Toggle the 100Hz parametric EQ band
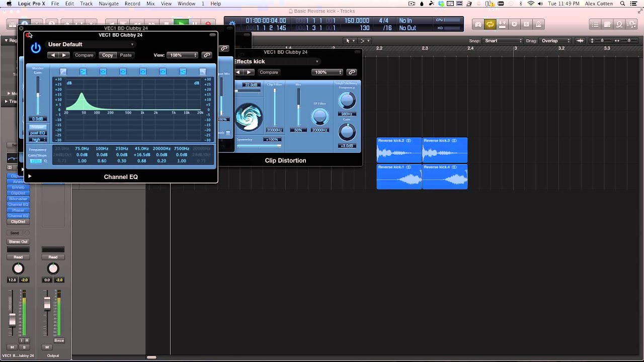Viewport: 644px width, 362px height. [x=103, y=72]
